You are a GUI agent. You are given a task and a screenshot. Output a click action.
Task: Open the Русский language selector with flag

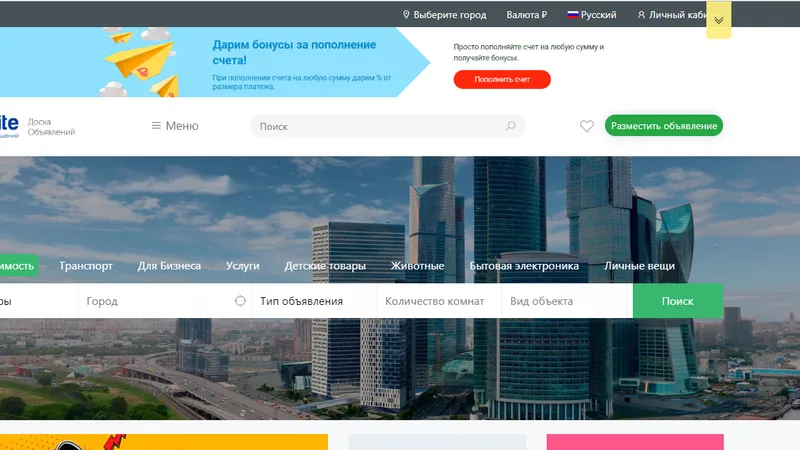click(592, 15)
